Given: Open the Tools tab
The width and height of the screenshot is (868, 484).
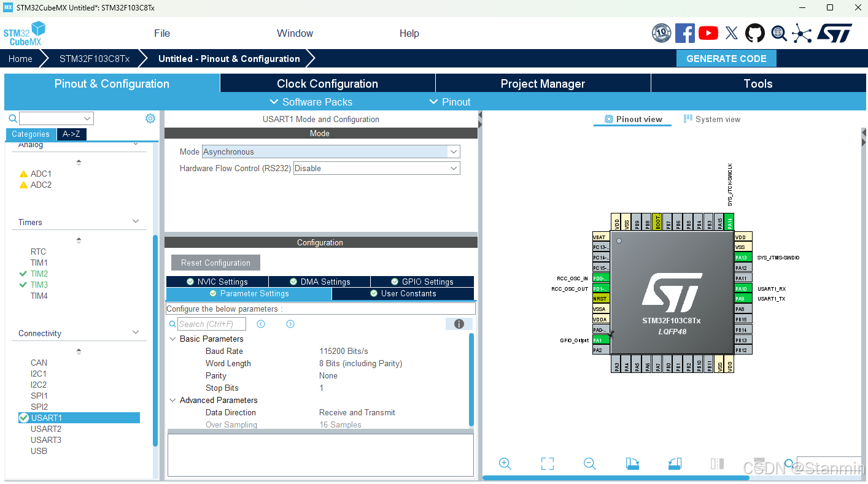Looking at the screenshot, I should (758, 83).
